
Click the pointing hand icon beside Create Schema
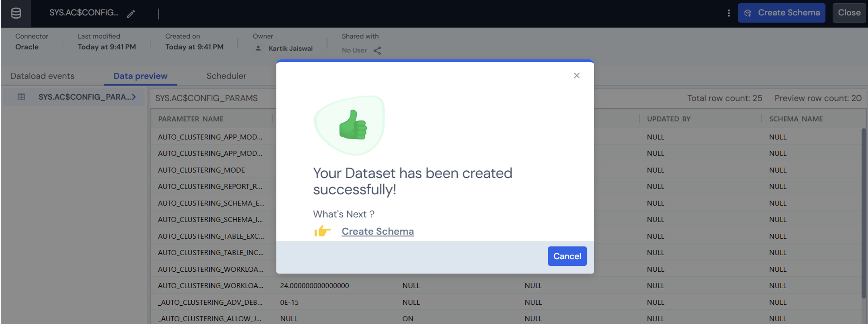pyautogui.click(x=322, y=231)
